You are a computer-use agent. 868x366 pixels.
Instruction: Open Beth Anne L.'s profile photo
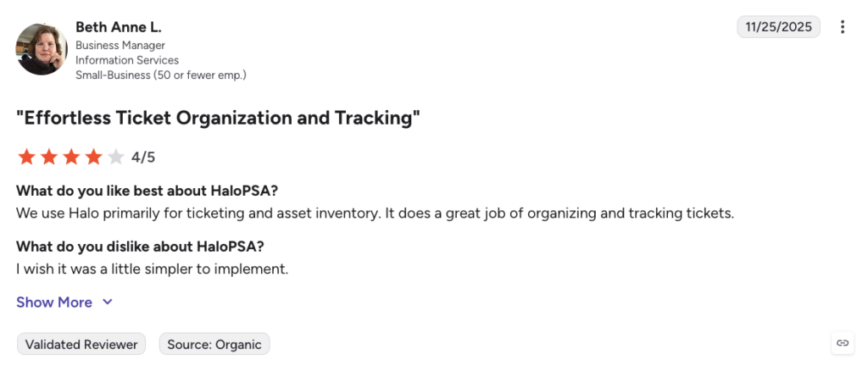[42, 49]
